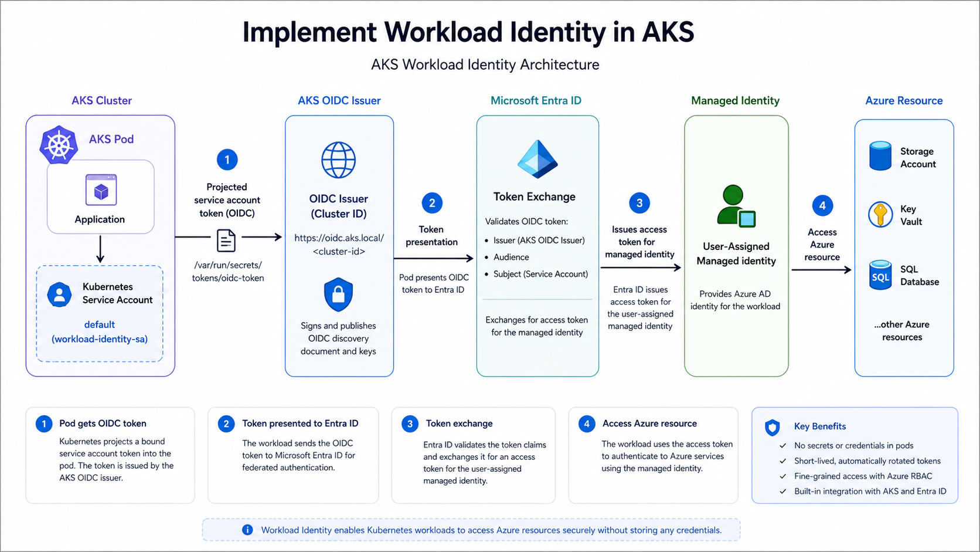Screen dimensions: 980x552
Task: Select the Microsoft Entra ID diamond icon
Action: coord(537,160)
